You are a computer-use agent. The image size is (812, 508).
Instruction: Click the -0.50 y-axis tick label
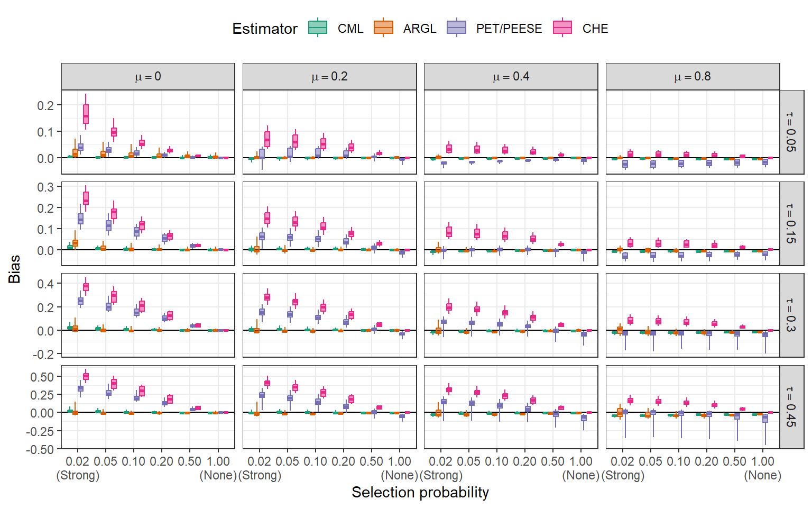[x=40, y=449]
